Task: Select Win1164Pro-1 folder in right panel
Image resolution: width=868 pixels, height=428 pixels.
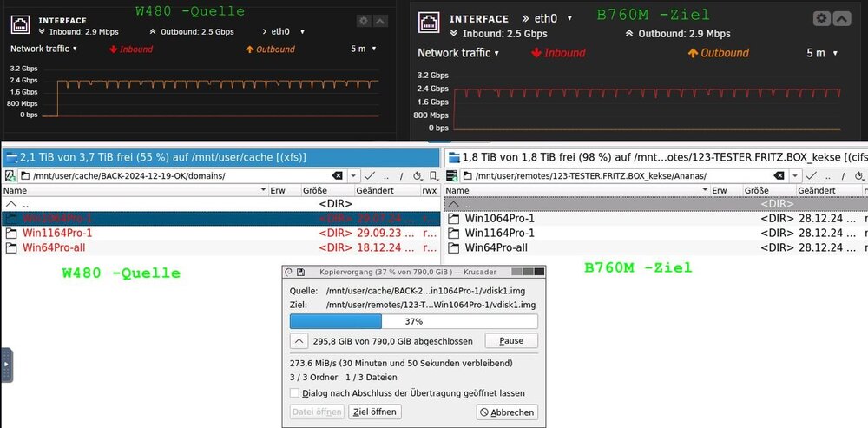Action: (x=656, y=234)
